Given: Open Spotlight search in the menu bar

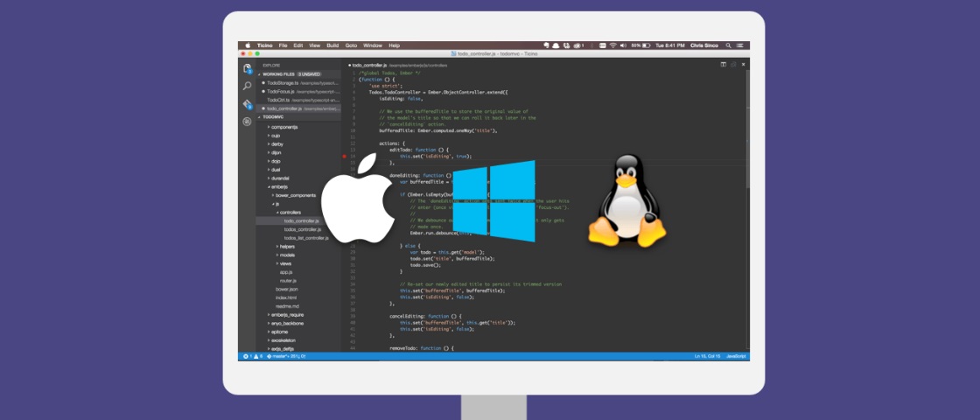Looking at the screenshot, I should point(728,45).
